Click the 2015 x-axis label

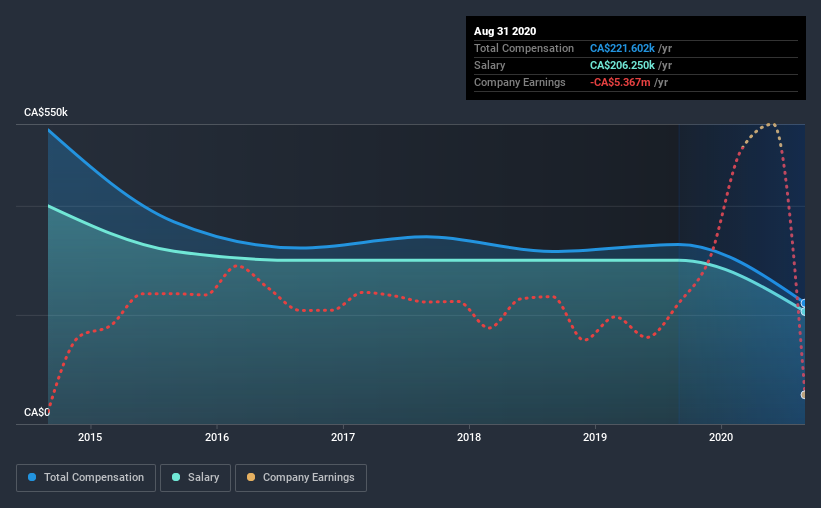click(90, 437)
